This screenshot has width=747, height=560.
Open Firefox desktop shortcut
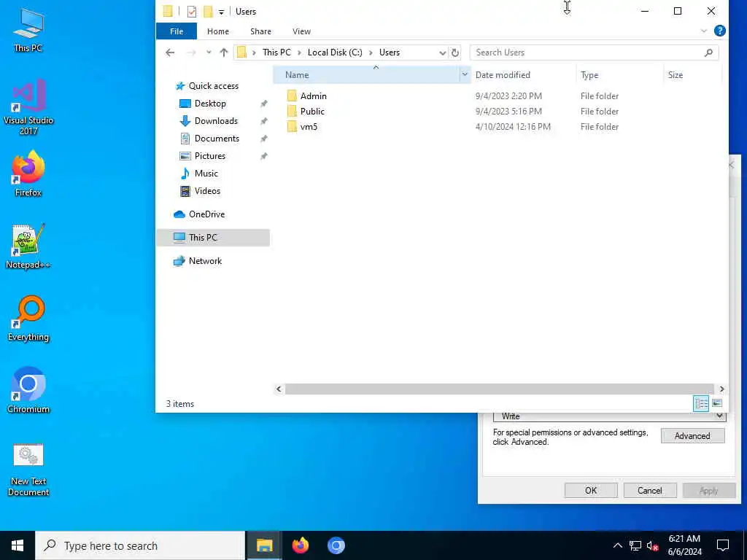(x=28, y=174)
